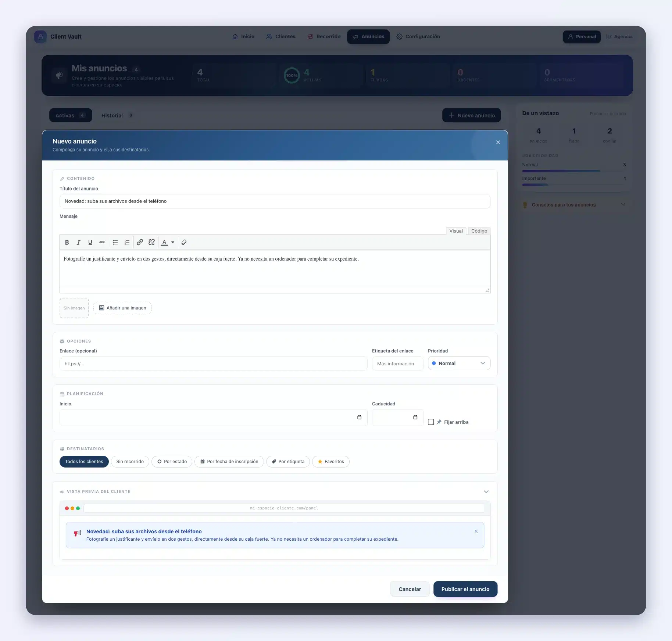Choose Por etiqueta recipient filter
The width and height of the screenshot is (672, 641).
point(288,462)
